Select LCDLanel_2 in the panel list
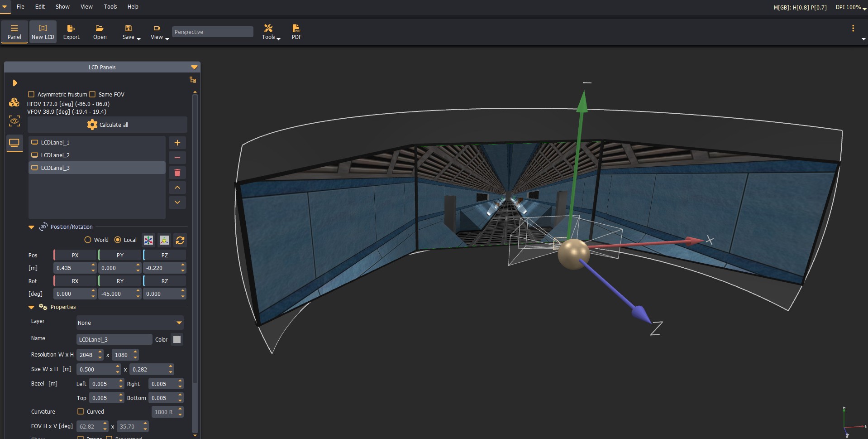This screenshot has width=868, height=439. [97, 155]
